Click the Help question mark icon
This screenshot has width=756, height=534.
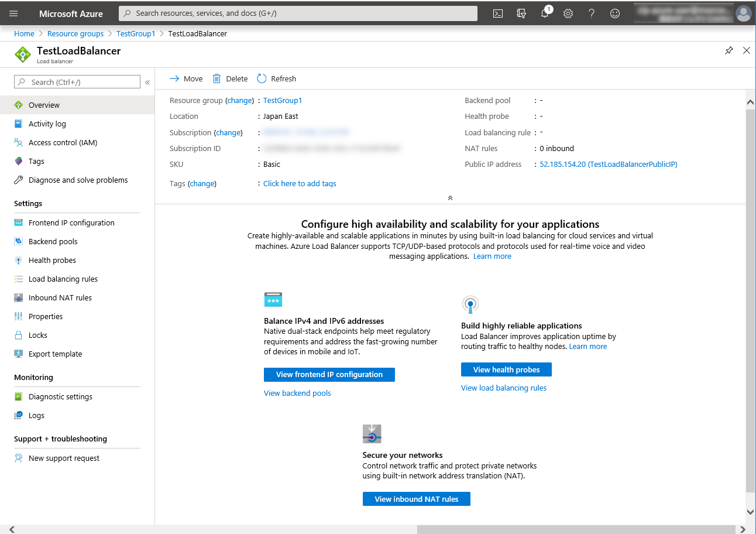592,13
